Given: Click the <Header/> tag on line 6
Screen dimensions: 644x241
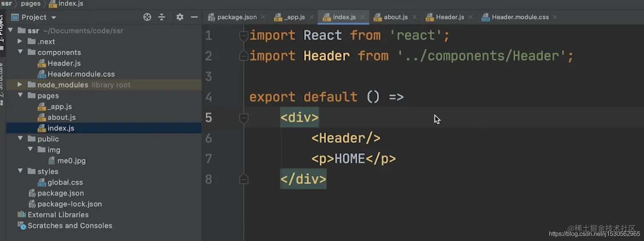Looking at the screenshot, I should [x=346, y=138].
